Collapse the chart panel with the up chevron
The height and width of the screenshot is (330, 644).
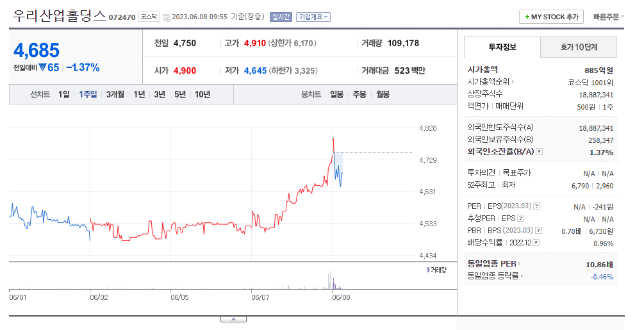(233, 319)
